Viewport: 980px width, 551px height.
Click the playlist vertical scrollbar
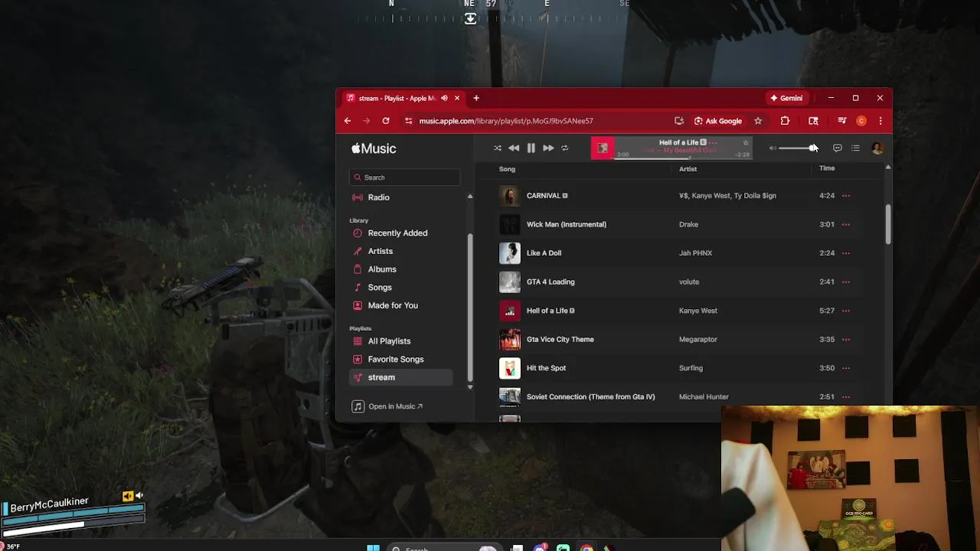(888, 225)
